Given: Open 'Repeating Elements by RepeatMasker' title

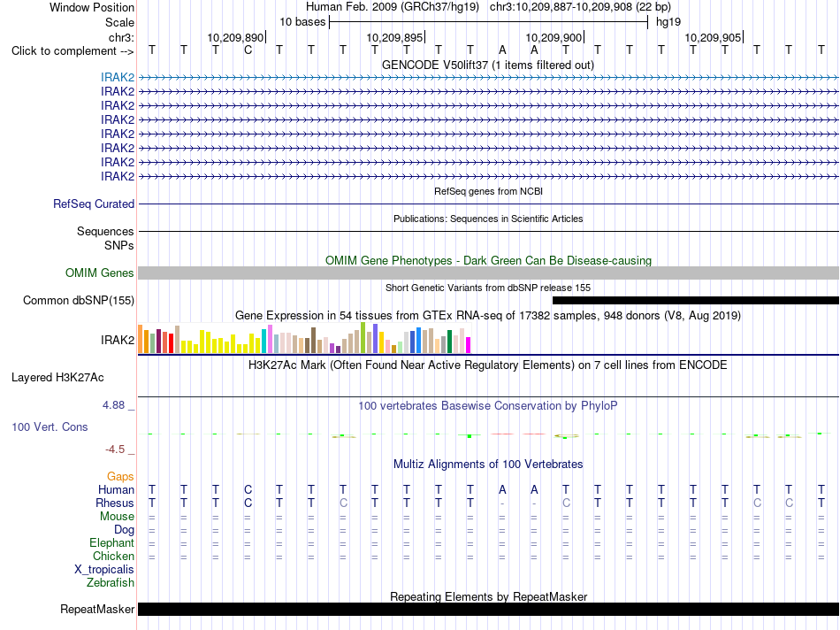Looking at the screenshot, I should click(488, 596).
